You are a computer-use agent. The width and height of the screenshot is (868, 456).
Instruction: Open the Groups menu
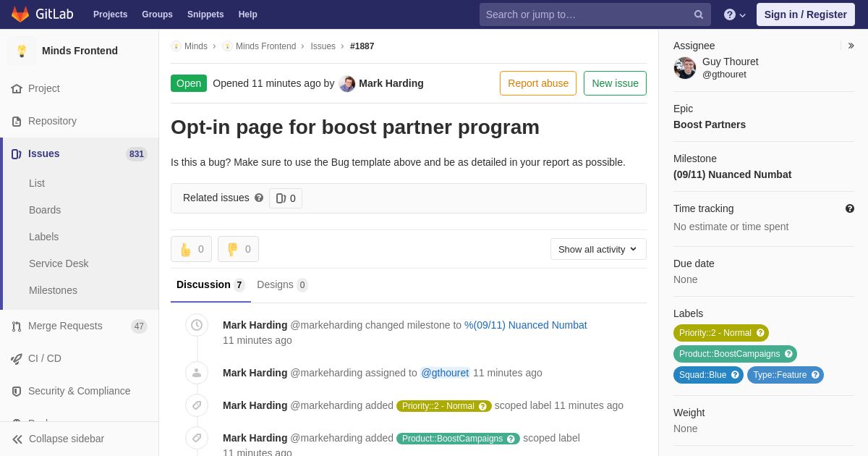click(x=157, y=14)
